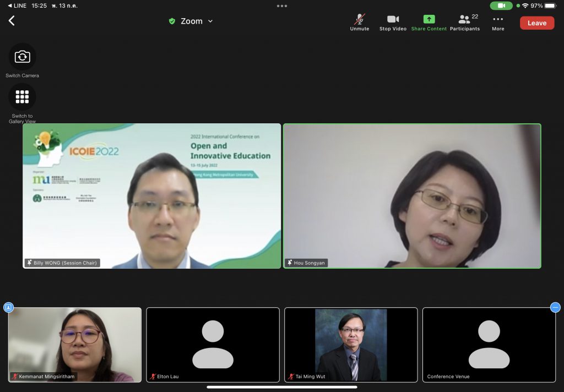The image size is (564, 392).
Task: Expand the Zoom meeting info dropdown
Action: [x=210, y=21]
